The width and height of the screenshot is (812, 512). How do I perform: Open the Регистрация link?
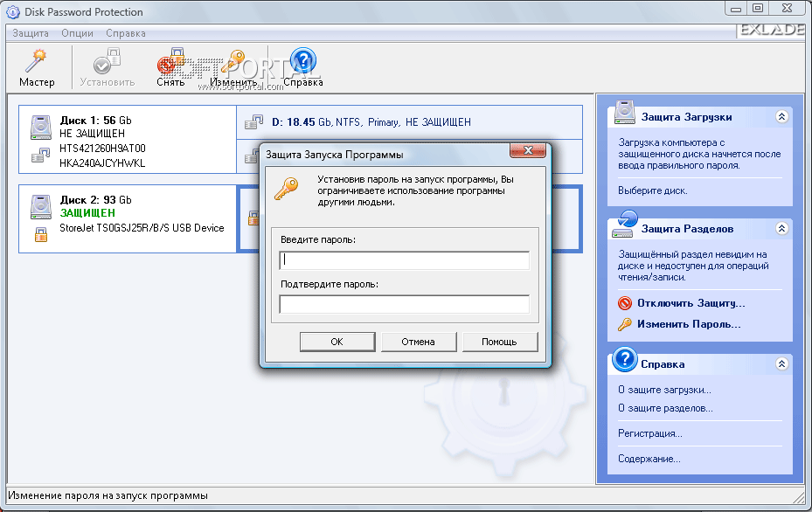pos(650,434)
